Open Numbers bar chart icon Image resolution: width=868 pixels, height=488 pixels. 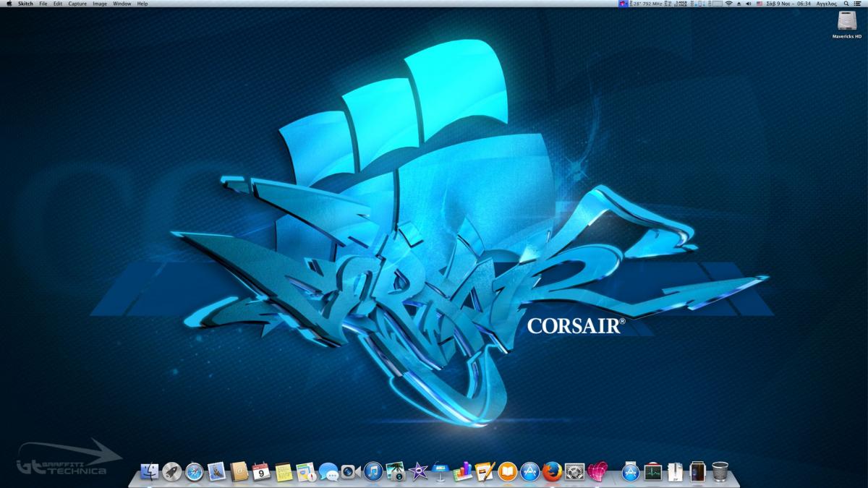[x=462, y=472]
